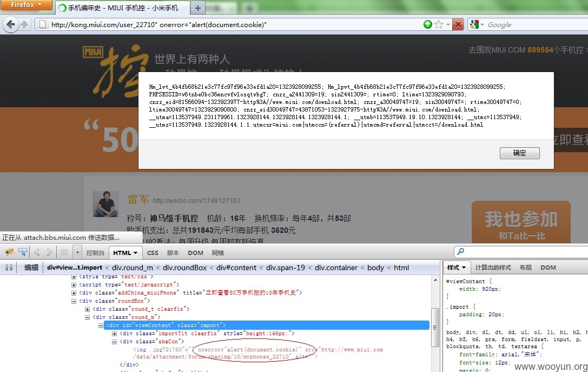Click the 雷军 user name
588x372 pixels.
[x=138, y=199]
